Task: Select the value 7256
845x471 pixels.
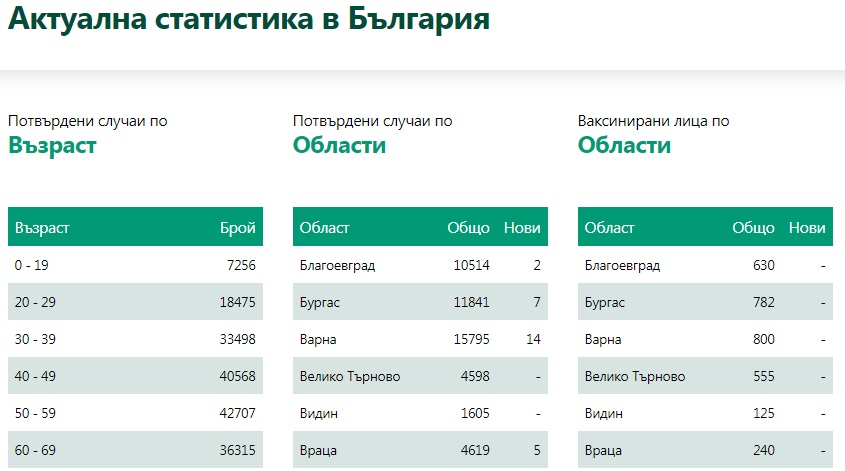Action: (x=241, y=265)
